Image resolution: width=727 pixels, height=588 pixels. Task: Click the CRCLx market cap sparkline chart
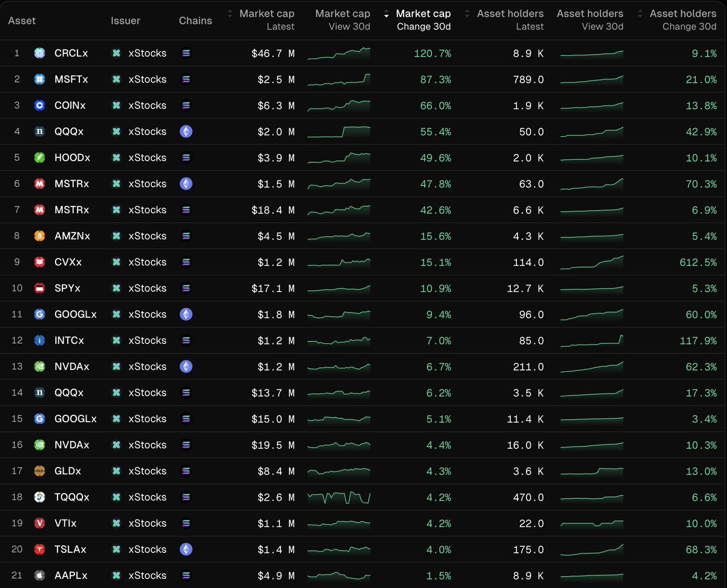tap(339, 53)
